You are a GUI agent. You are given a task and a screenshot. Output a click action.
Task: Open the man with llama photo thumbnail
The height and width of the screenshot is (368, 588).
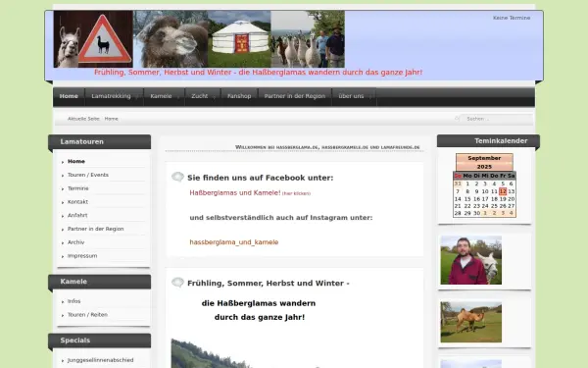click(471, 260)
